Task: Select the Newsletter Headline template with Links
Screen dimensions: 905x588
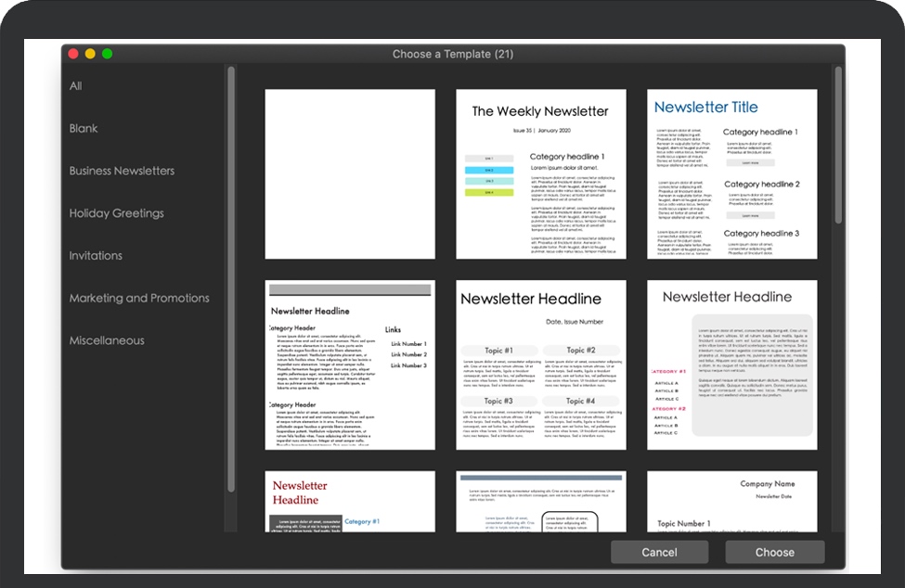Action: [350, 364]
